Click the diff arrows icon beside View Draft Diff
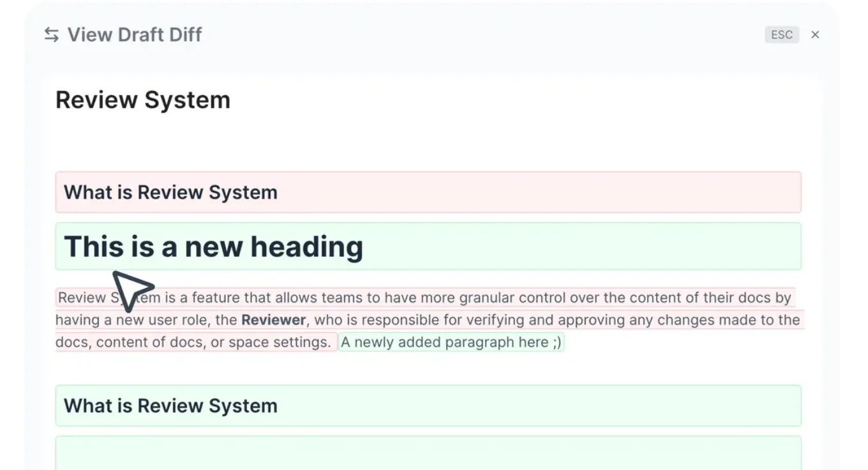 pyautogui.click(x=51, y=34)
